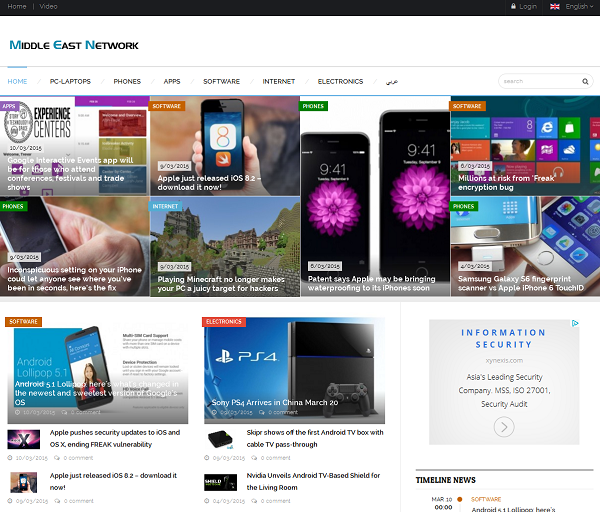
Task: Click the orange Software tag on Windows tile
Action: [467, 105]
